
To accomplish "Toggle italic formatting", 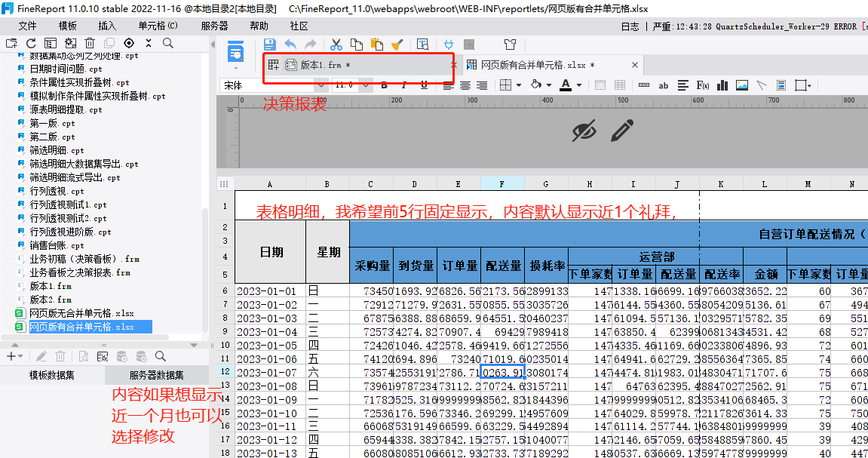I will (x=404, y=85).
